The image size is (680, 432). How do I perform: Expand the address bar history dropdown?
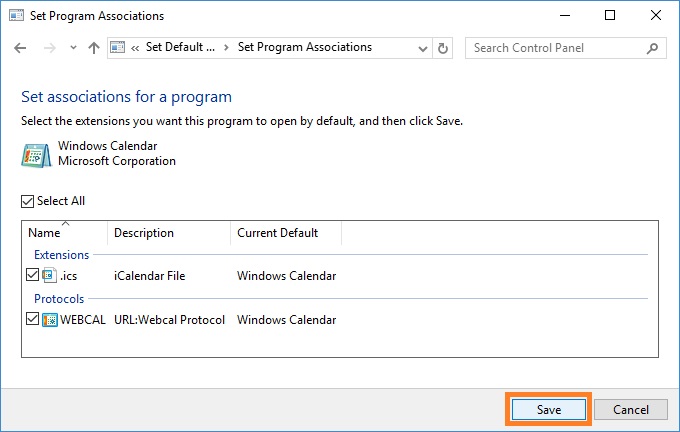[x=423, y=49]
